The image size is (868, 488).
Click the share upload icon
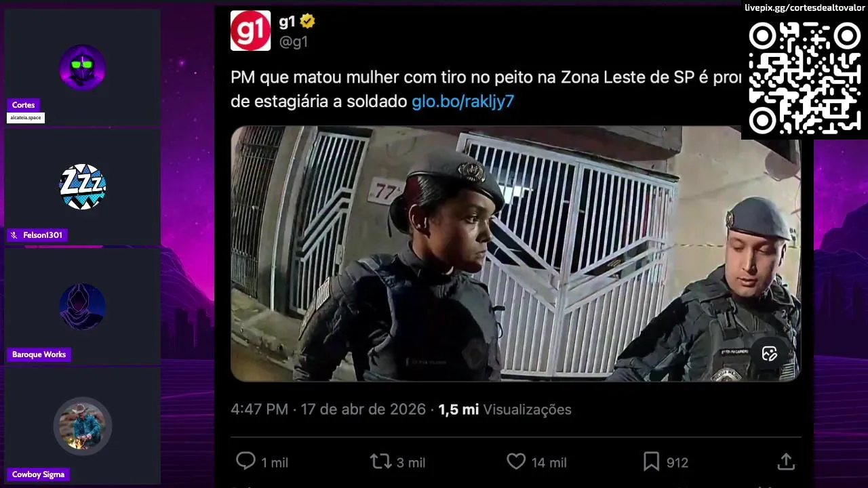786,462
